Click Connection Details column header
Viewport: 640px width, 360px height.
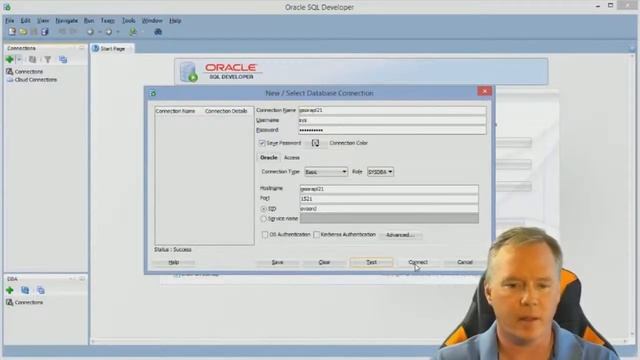click(x=226, y=111)
